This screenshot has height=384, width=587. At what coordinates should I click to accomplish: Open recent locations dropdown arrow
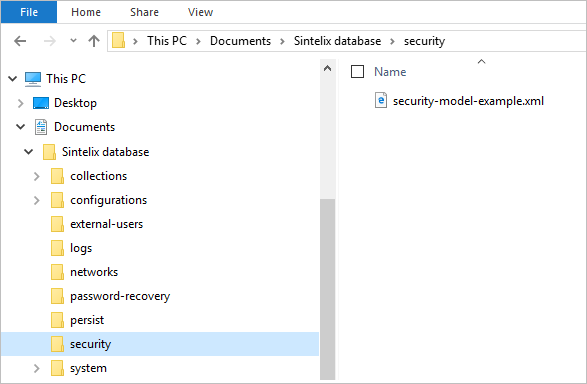click(x=73, y=40)
